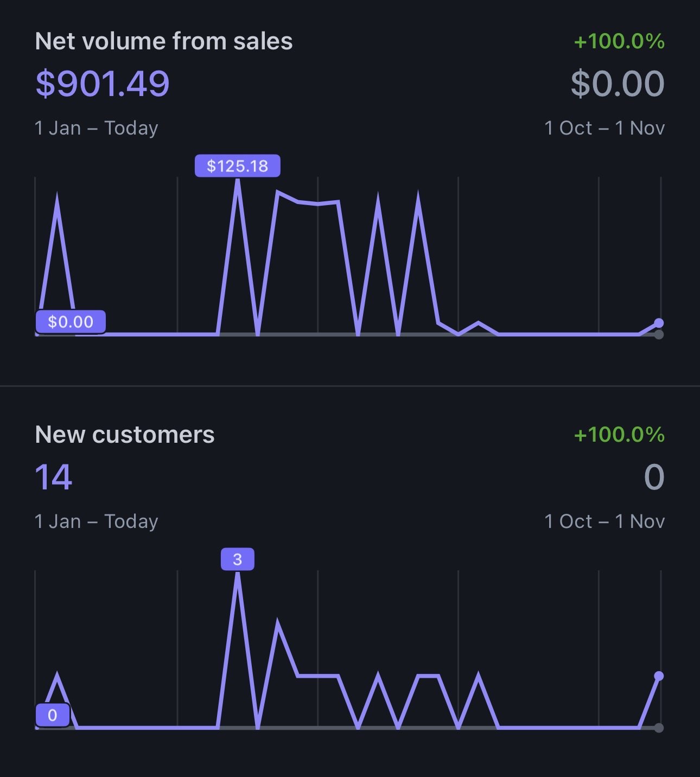Select new customers 1 Jan – Today range
This screenshot has height=777, width=700.
point(96,521)
